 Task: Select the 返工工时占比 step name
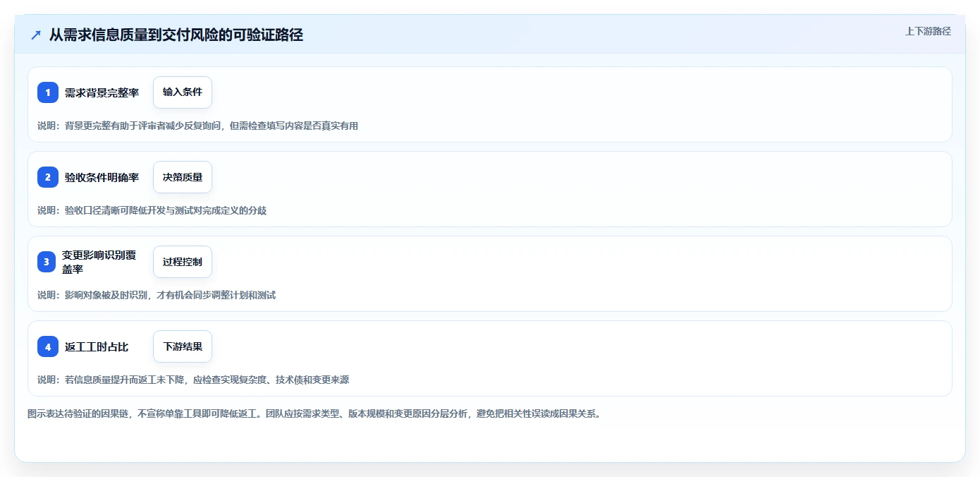click(x=97, y=346)
